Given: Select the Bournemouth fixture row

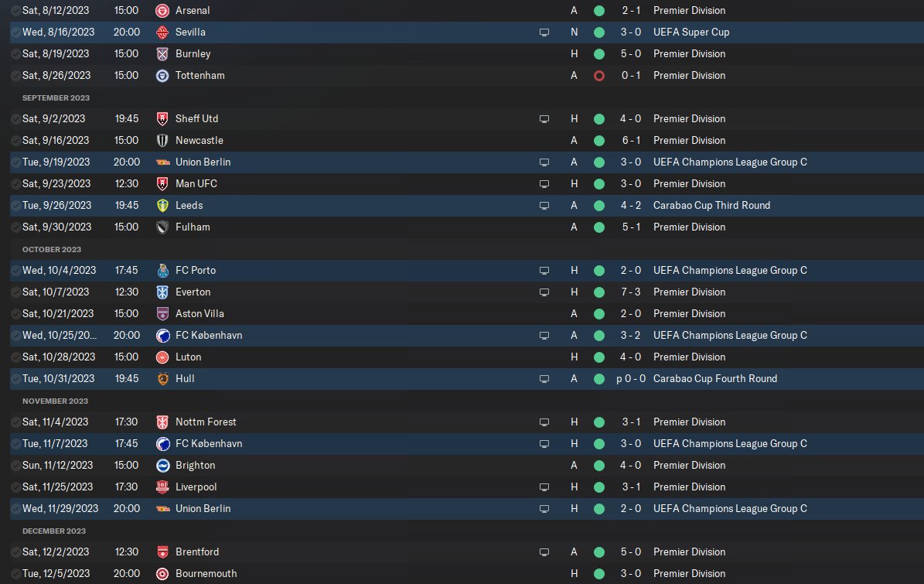Looking at the screenshot, I should coord(467,573).
